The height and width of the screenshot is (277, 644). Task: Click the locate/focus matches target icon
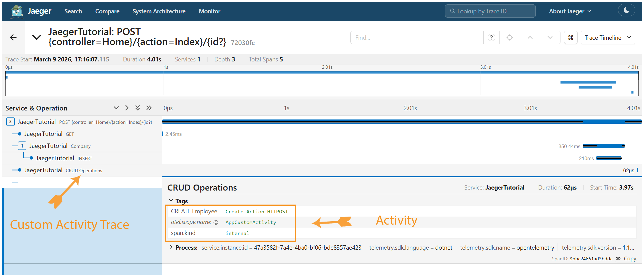510,37
